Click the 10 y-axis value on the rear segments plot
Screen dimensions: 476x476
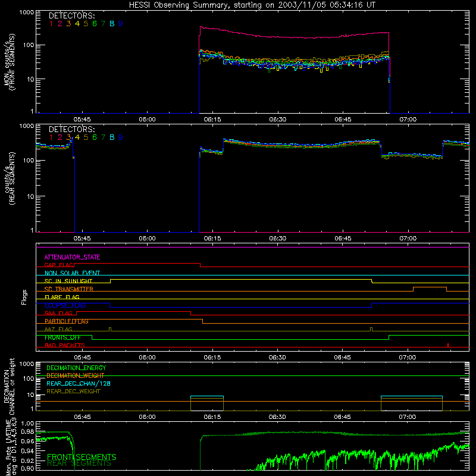pyautogui.click(x=30, y=196)
